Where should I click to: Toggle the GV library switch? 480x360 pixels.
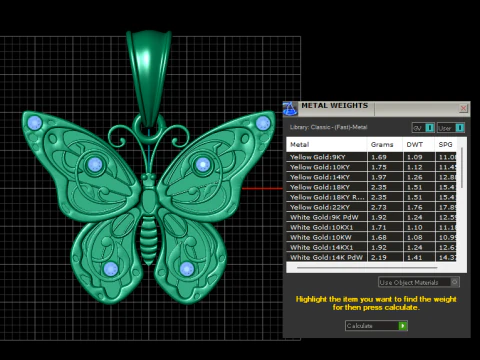[x=423, y=128]
